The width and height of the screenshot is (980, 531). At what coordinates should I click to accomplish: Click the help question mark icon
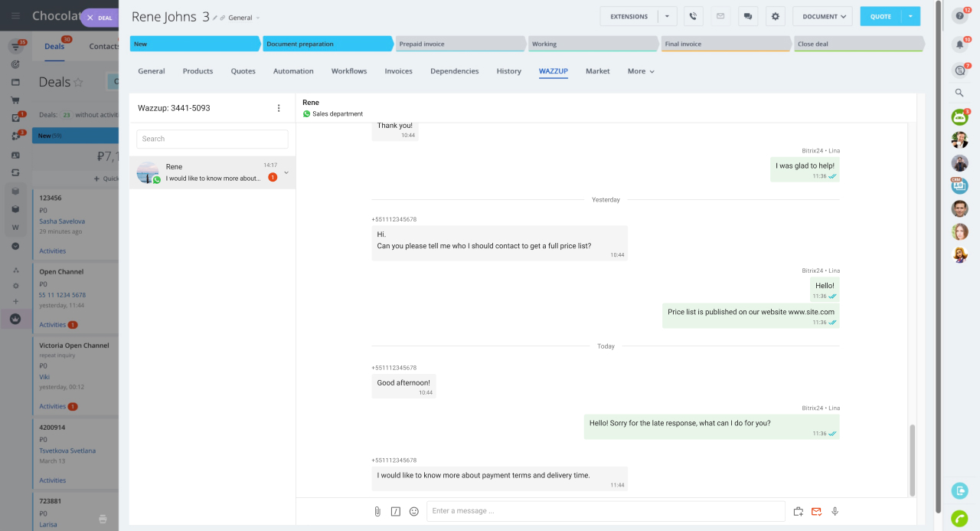959,15
